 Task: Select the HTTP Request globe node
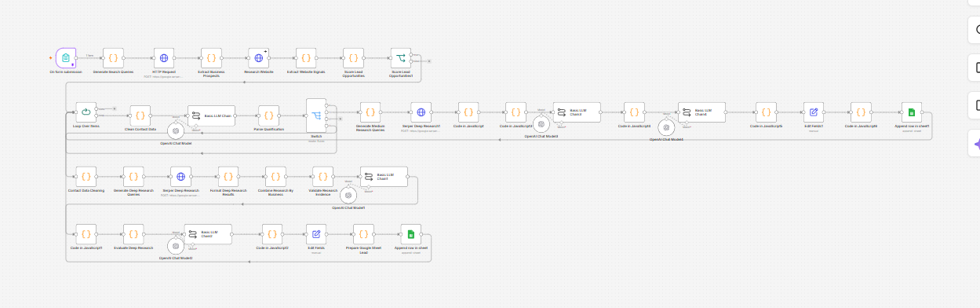coord(164,58)
